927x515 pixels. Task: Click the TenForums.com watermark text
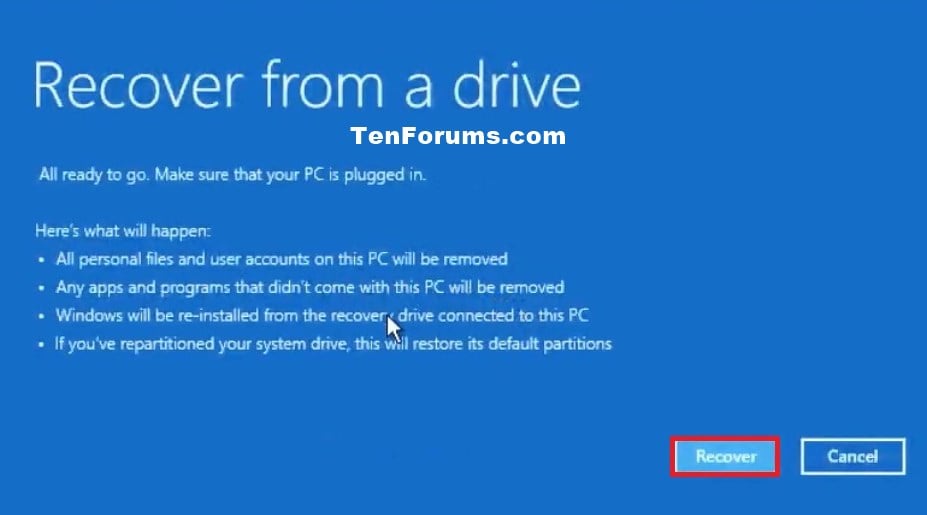coord(458,137)
